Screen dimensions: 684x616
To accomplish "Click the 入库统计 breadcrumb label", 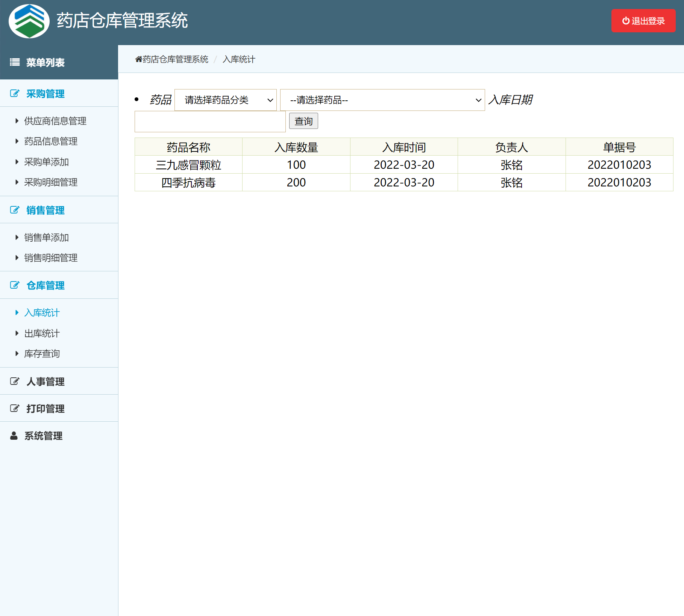I will click(239, 59).
